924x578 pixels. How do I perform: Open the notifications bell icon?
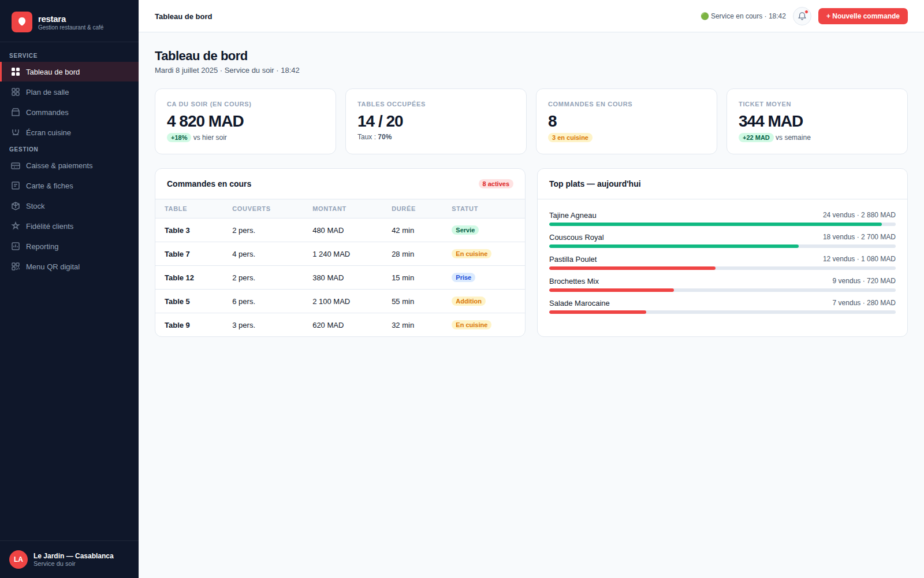tap(802, 16)
